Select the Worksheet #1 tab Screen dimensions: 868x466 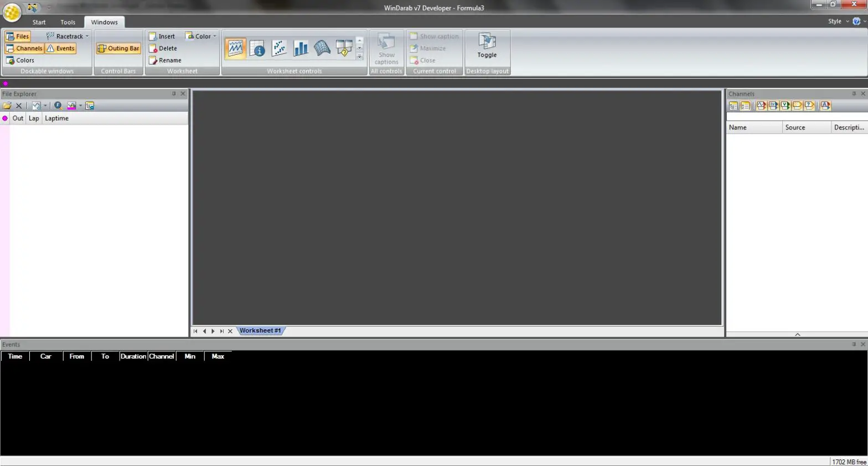click(261, 331)
